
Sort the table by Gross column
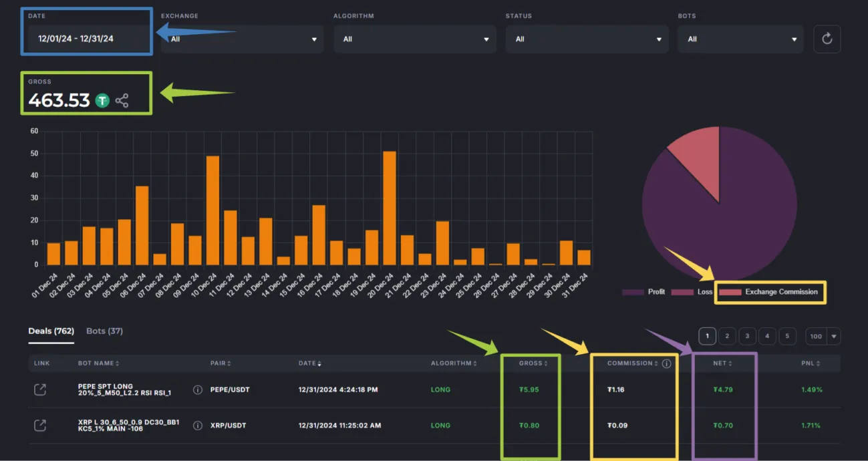coord(533,363)
